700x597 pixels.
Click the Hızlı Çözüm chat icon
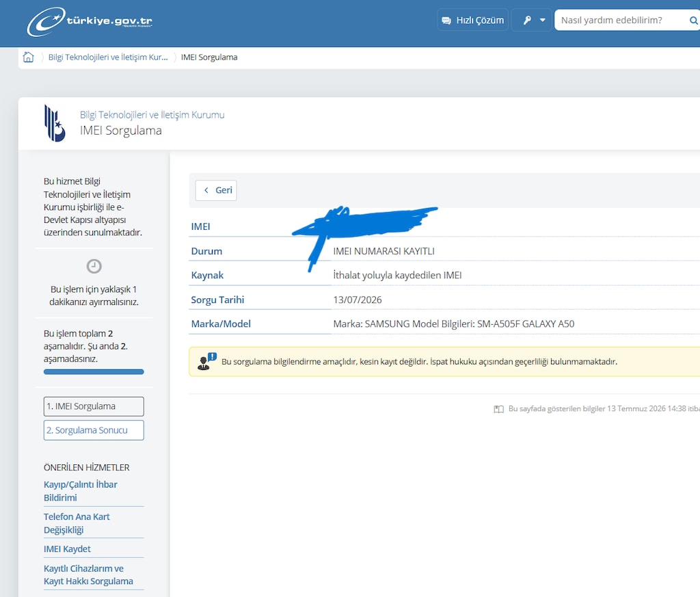(x=446, y=21)
